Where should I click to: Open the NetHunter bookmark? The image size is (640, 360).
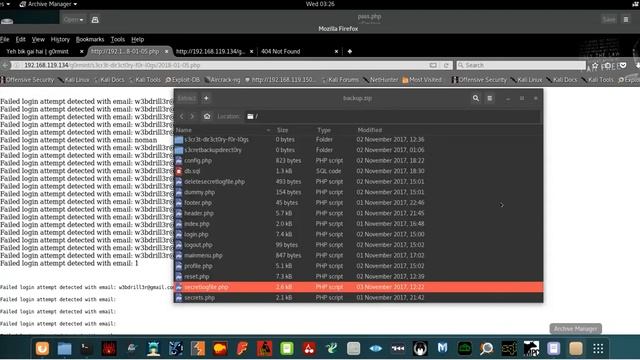pyautogui.click(x=380, y=80)
